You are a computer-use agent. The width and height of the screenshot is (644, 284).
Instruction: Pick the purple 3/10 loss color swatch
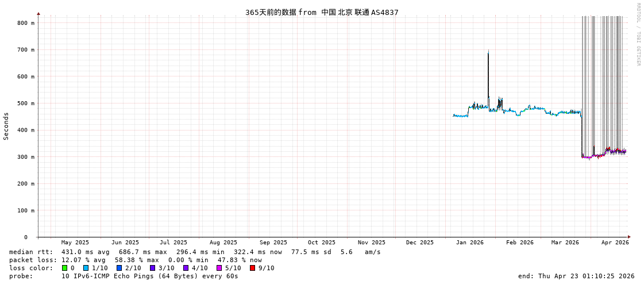(152, 268)
